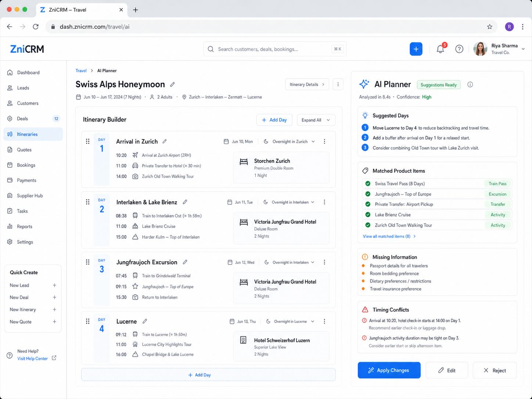The image size is (532, 399).
Task: Click the pencil icon next to Lucerne
Action: [x=145, y=321]
